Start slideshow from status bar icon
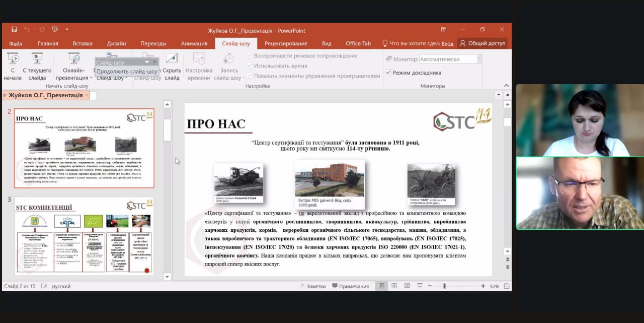This screenshot has width=644, height=323. (x=420, y=286)
